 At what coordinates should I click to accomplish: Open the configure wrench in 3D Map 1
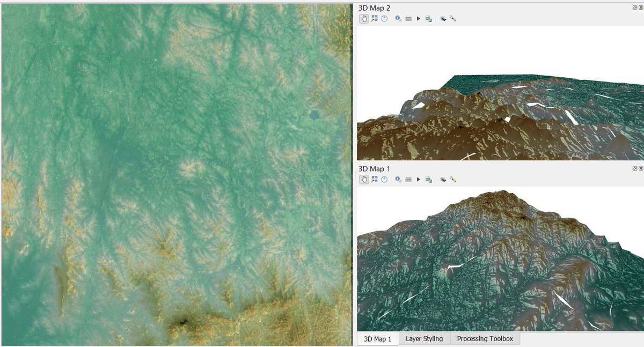point(453,179)
